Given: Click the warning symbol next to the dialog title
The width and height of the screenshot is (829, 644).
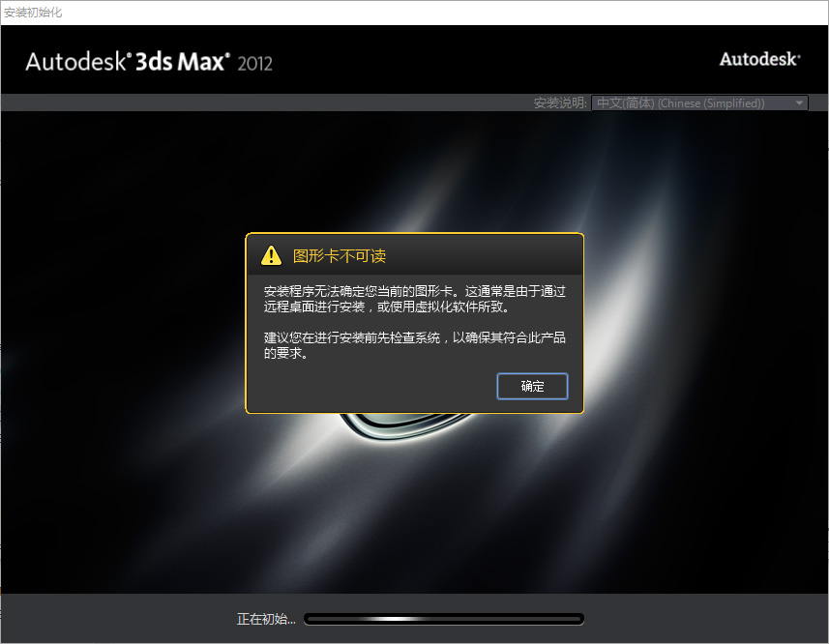Looking at the screenshot, I should (x=272, y=254).
